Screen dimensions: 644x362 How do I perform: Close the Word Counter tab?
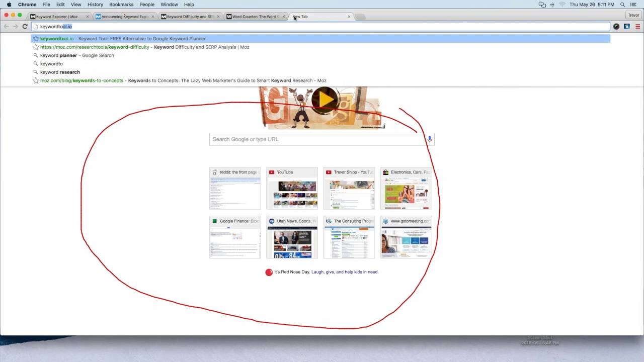tap(283, 17)
